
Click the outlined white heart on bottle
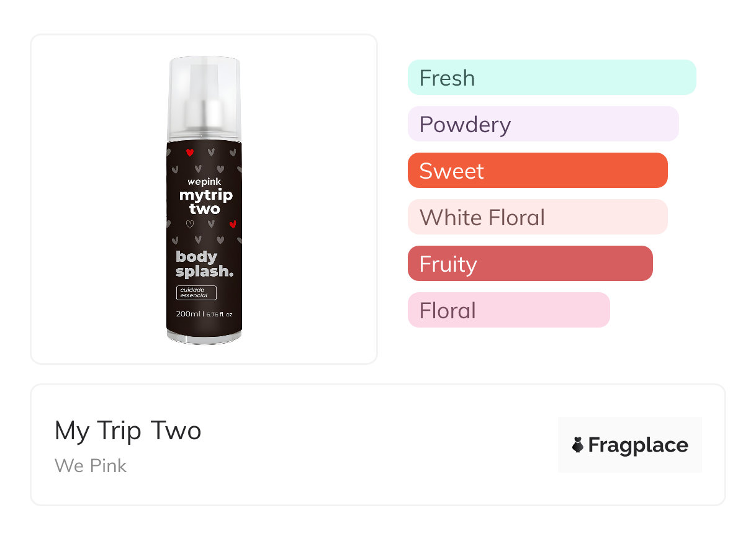click(190, 225)
